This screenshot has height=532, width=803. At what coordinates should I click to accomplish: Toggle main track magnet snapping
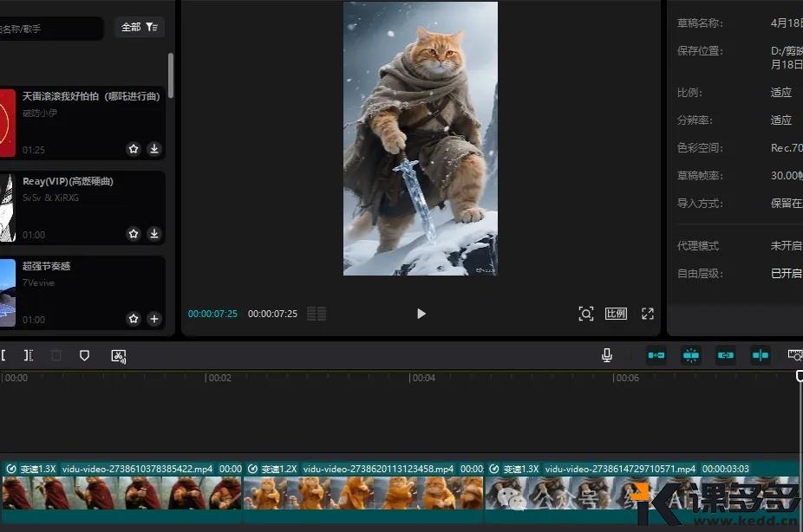[x=656, y=355]
